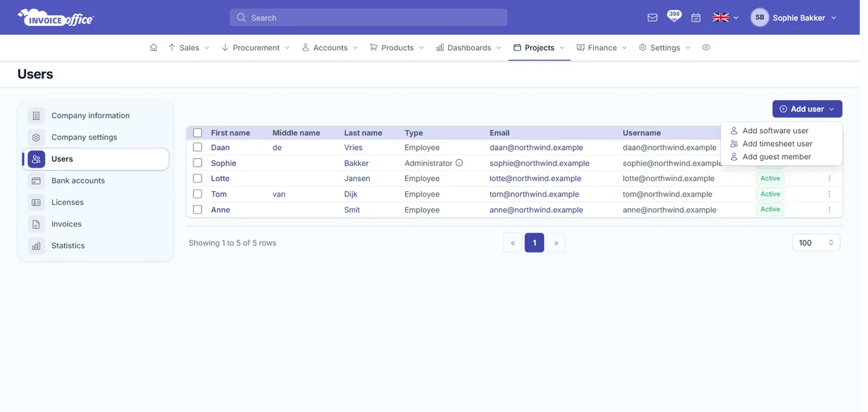868x412 pixels.
Task: Go to next page with » button
Action: point(556,243)
